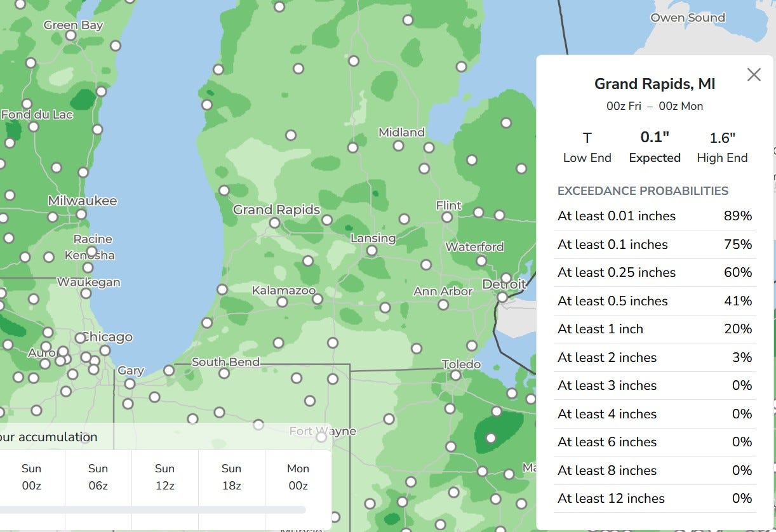Click the 'At least 12 inches' row
Viewport: 776px width, 532px height.
655,498
